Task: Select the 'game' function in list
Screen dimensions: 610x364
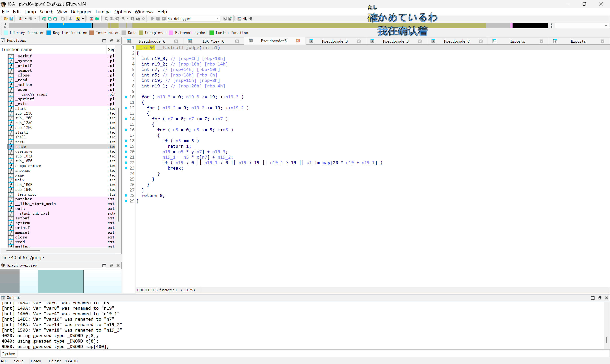Action: (x=19, y=175)
